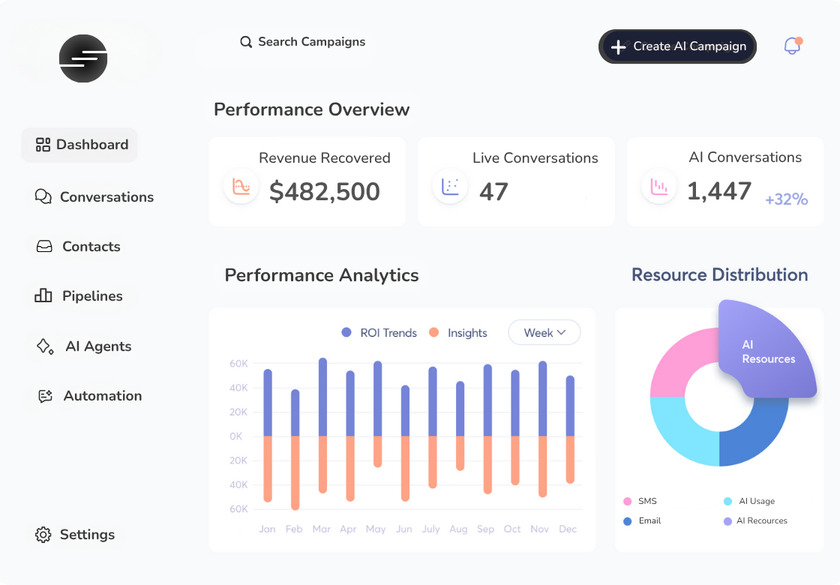Open Settings in sidebar

tap(75, 534)
